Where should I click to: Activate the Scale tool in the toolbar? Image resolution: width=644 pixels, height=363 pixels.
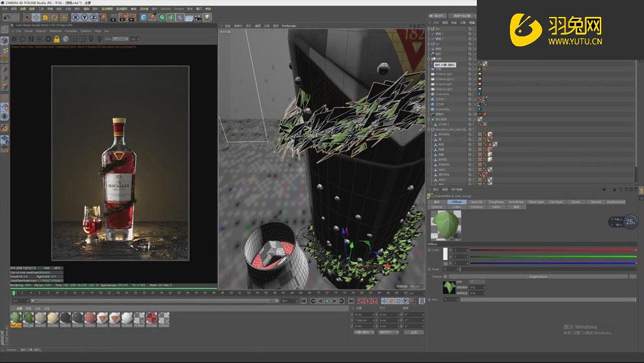point(45,18)
